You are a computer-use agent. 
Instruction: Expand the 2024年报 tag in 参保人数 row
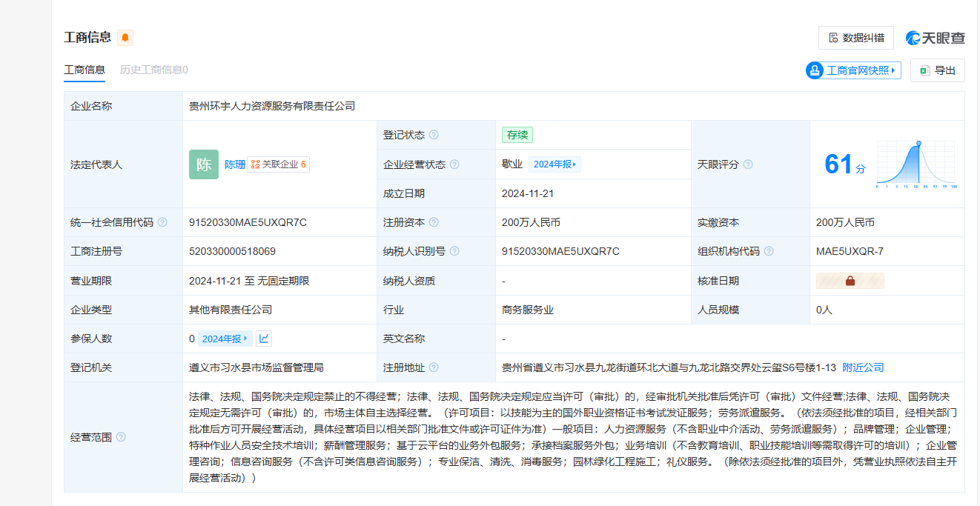tap(225, 339)
